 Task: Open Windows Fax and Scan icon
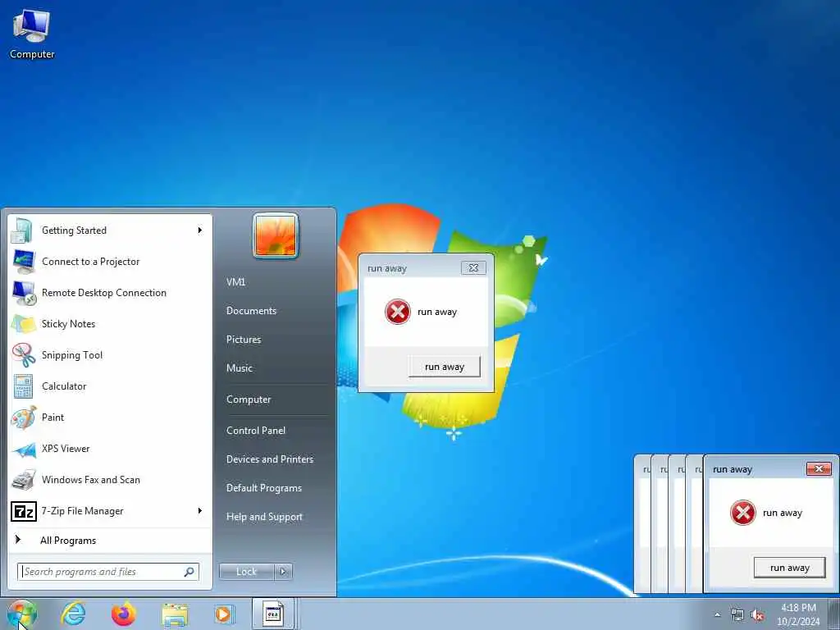pyautogui.click(x=24, y=480)
